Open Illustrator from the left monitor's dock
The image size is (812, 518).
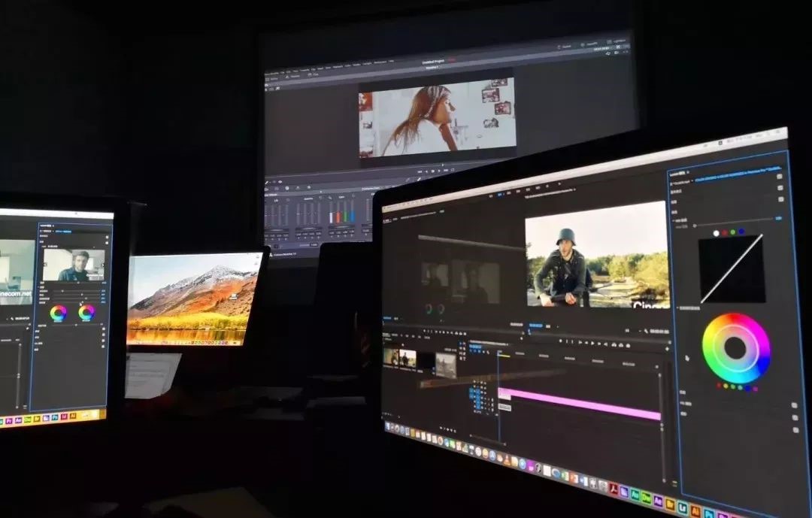[x=73, y=415]
